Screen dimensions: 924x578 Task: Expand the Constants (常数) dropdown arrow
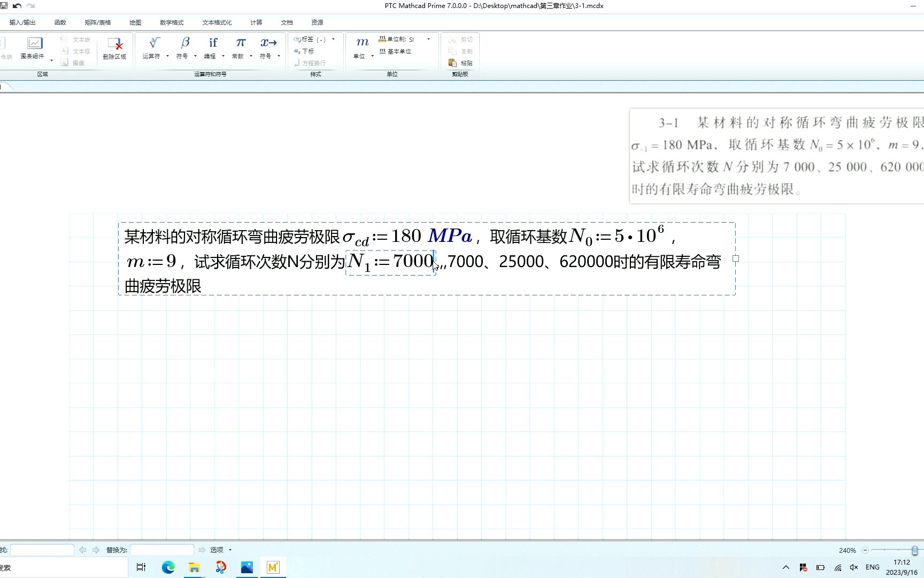tap(251, 56)
